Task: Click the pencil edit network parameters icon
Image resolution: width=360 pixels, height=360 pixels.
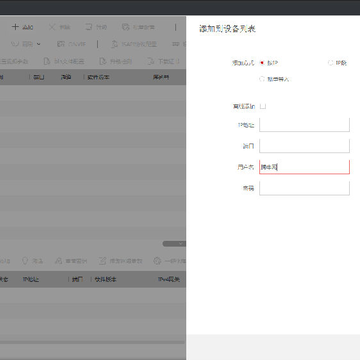Action: (102, 261)
